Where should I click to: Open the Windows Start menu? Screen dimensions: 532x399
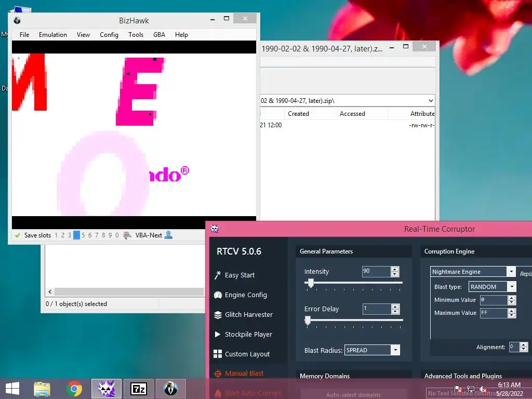tap(12, 389)
